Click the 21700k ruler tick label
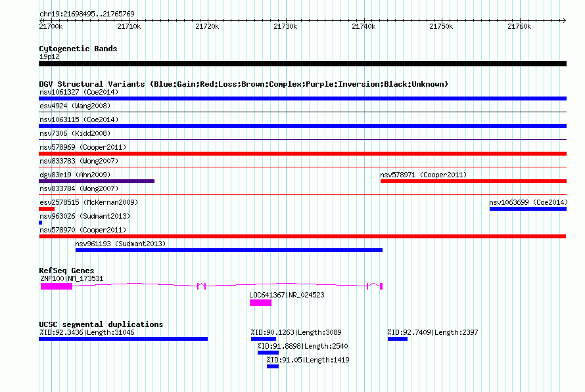The height and width of the screenshot is (392, 585). pos(51,26)
